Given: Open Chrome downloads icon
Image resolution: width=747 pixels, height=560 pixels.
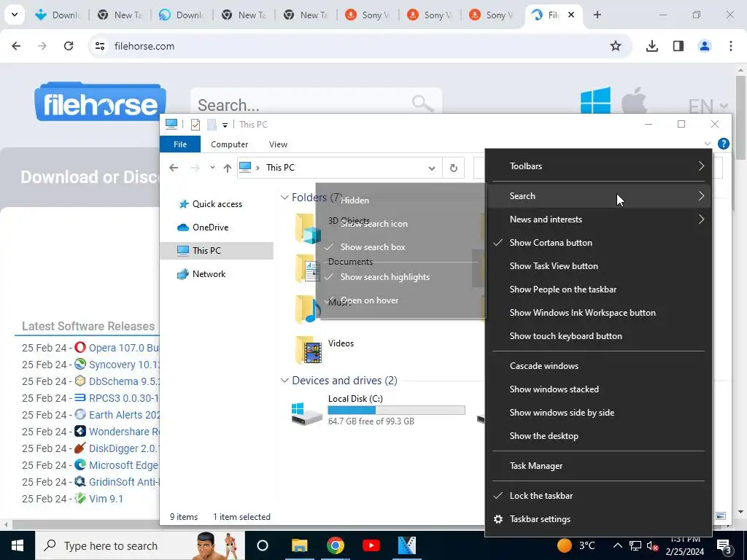Looking at the screenshot, I should coord(651,46).
